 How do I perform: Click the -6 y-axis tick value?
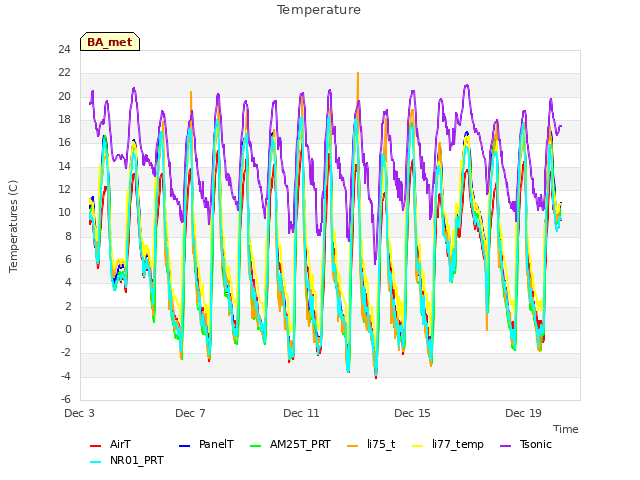[66, 400]
